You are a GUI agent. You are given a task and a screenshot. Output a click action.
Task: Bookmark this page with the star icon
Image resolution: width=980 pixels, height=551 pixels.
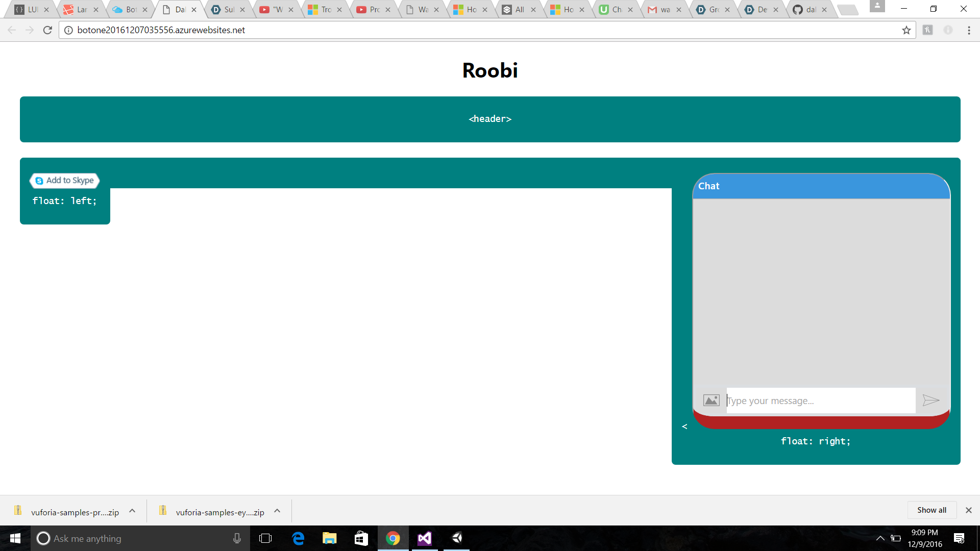906,30
